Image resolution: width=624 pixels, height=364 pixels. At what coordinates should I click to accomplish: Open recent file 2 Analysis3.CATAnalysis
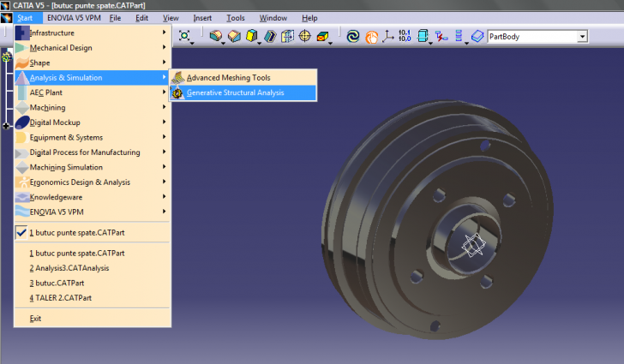click(x=93, y=268)
